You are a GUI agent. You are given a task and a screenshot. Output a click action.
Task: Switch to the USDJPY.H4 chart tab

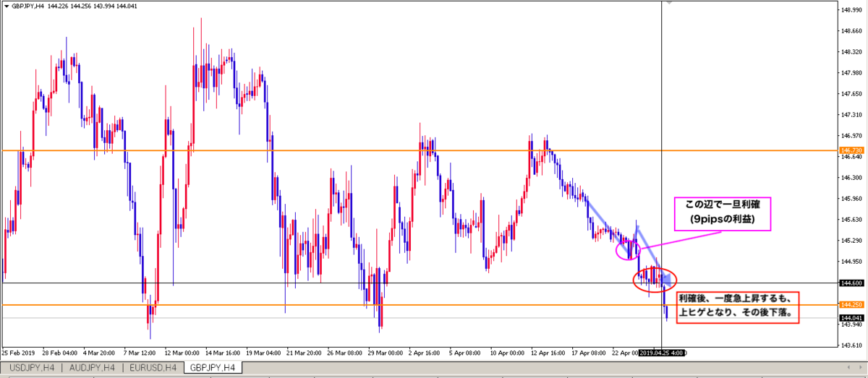tap(30, 368)
